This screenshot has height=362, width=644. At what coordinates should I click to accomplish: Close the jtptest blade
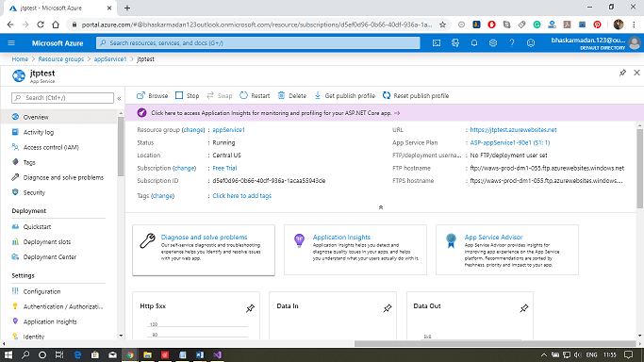[x=636, y=73]
